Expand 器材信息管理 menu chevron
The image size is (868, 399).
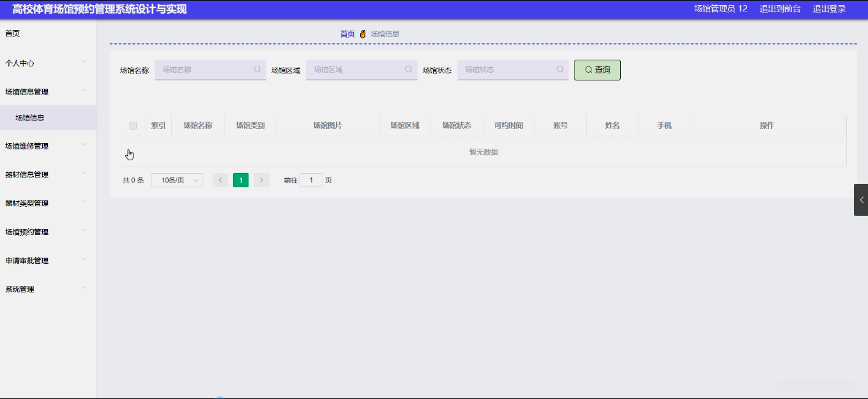[84, 173]
